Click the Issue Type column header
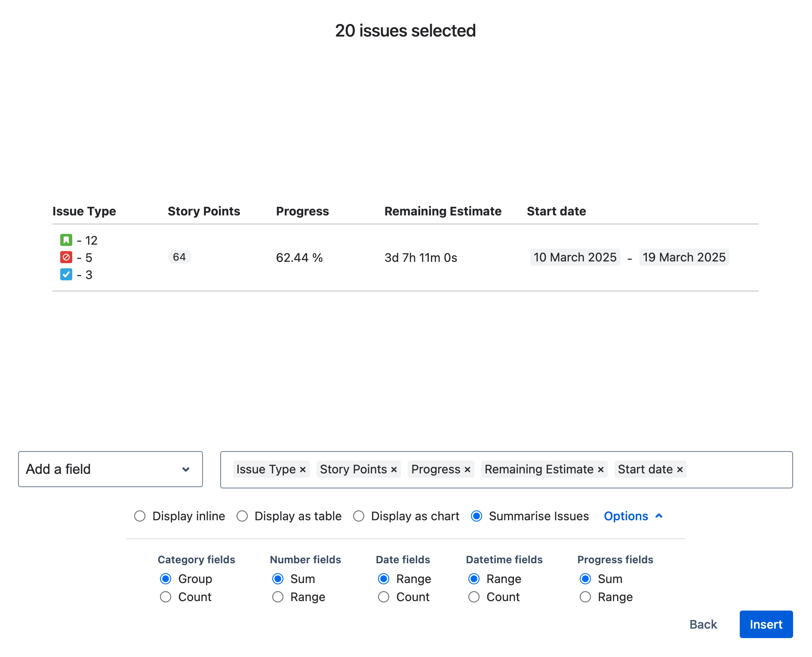 [x=84, y=211]
